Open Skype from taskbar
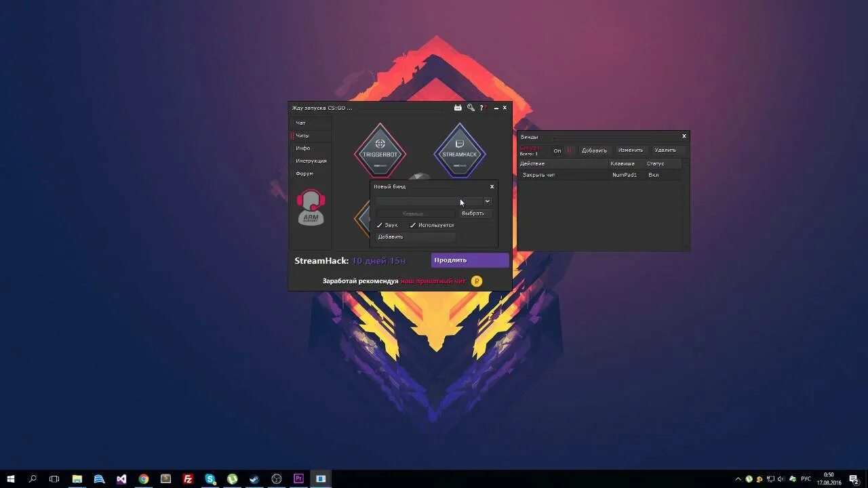 click(x=210, y=479)
